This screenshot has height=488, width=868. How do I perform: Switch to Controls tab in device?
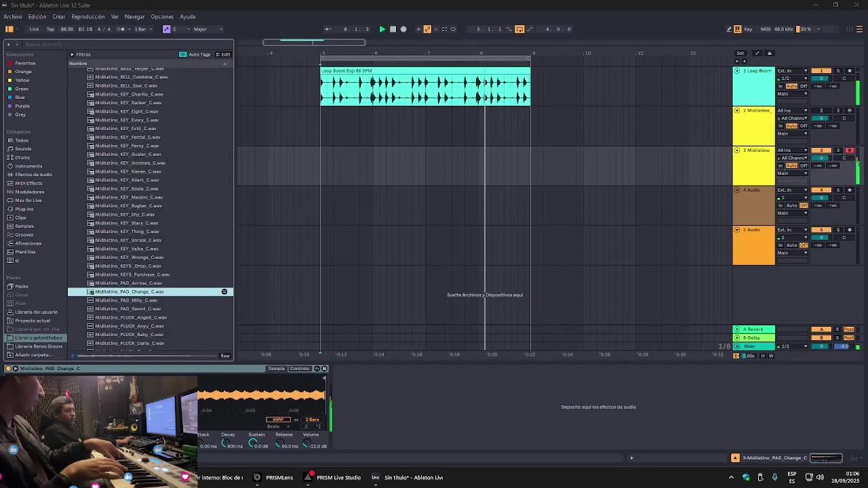[x=299, y=369]
